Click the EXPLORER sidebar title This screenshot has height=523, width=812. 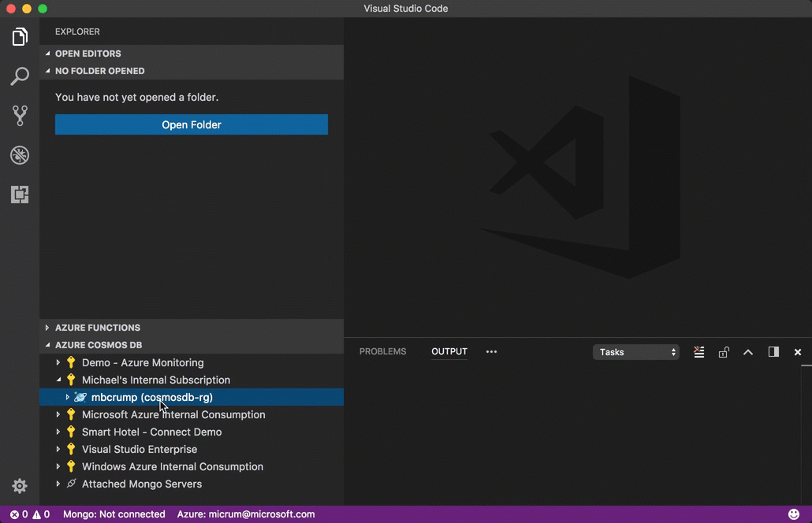pos(78,32)
